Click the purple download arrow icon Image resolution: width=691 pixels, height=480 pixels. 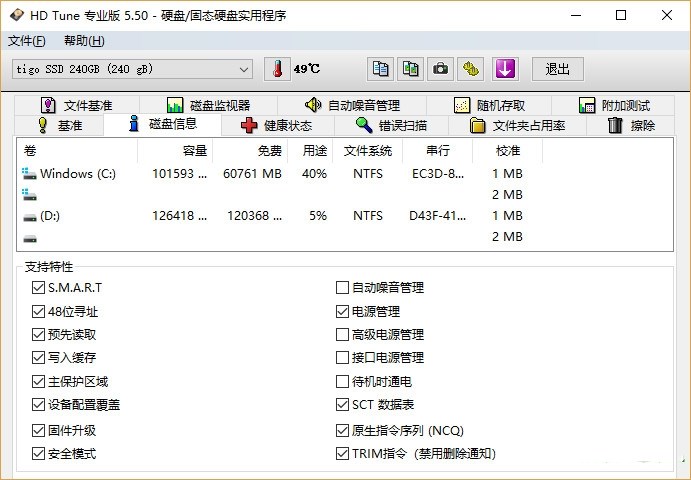pyautogui.click(x=505, y=69)
